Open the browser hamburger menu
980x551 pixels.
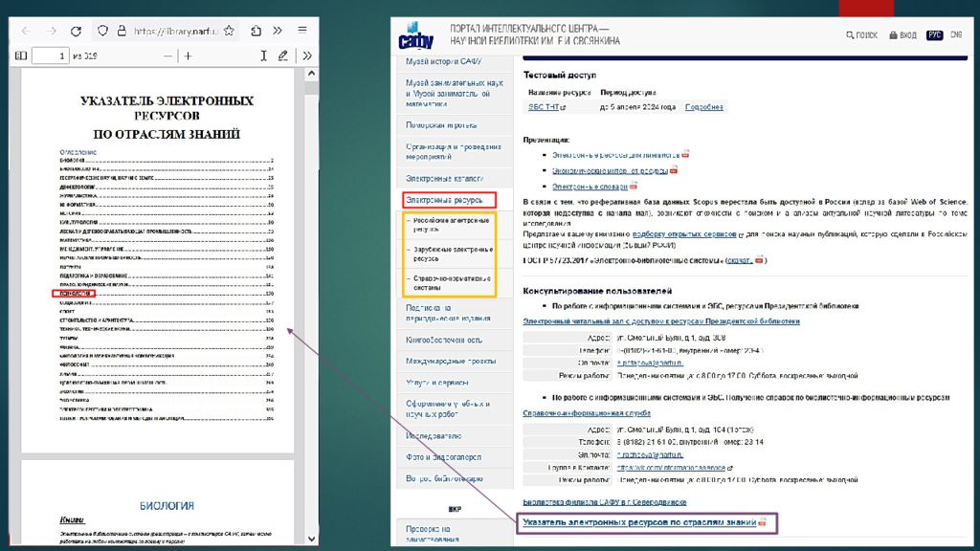coord(302,30)
